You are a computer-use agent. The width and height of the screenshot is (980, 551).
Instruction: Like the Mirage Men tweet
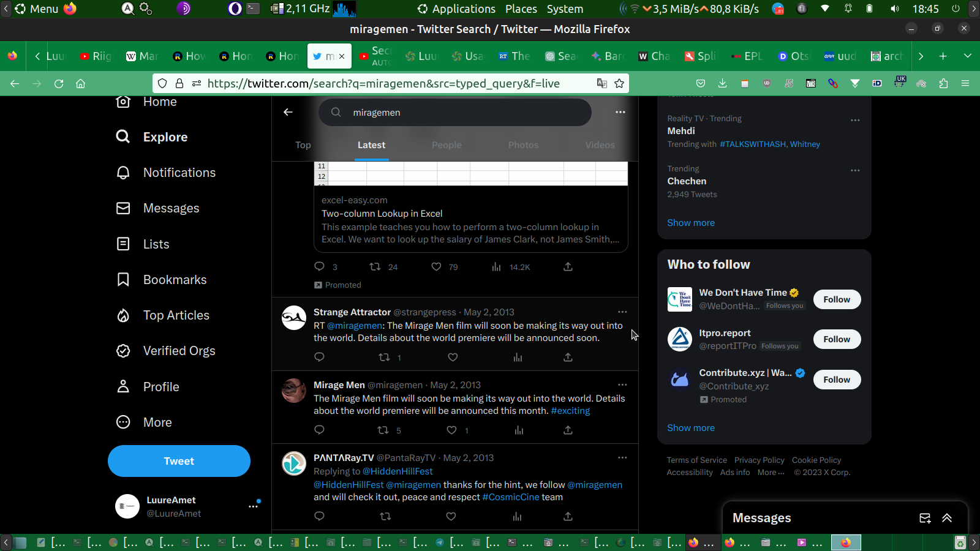[451, 430]
